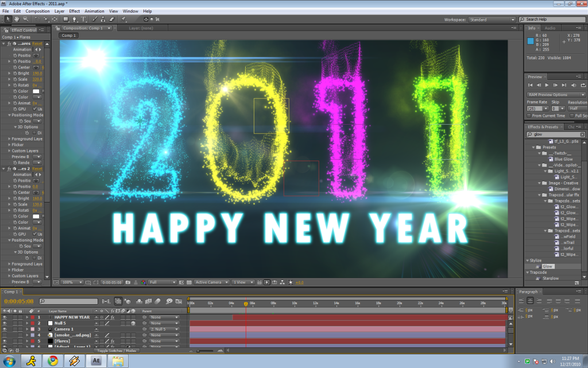
Task: Hide the HAPPY NEW YEAR layer
Action: coord(5,317)
